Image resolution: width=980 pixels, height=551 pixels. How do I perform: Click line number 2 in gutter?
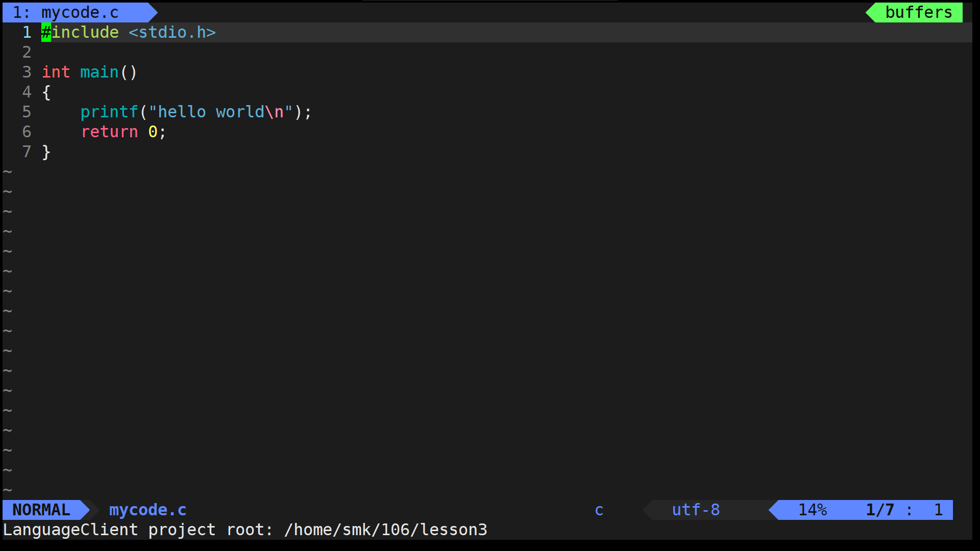27,52
